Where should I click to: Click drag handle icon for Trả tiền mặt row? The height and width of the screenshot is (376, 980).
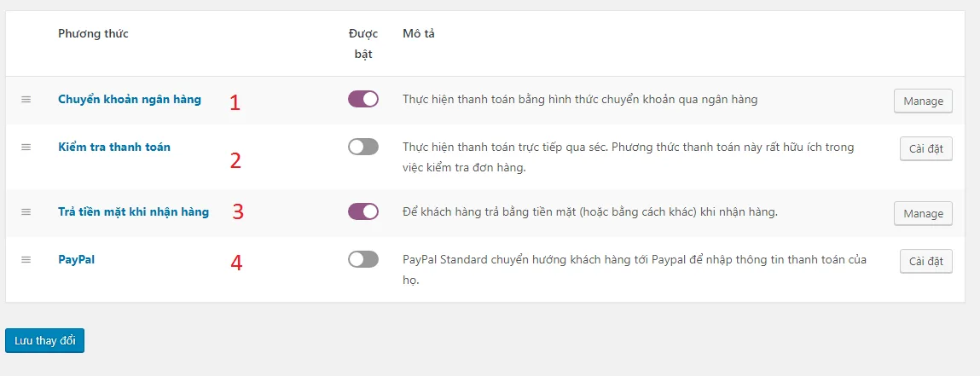[26, 211]
